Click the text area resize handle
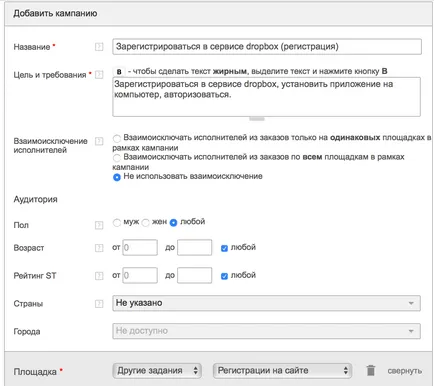 (257, 119)
